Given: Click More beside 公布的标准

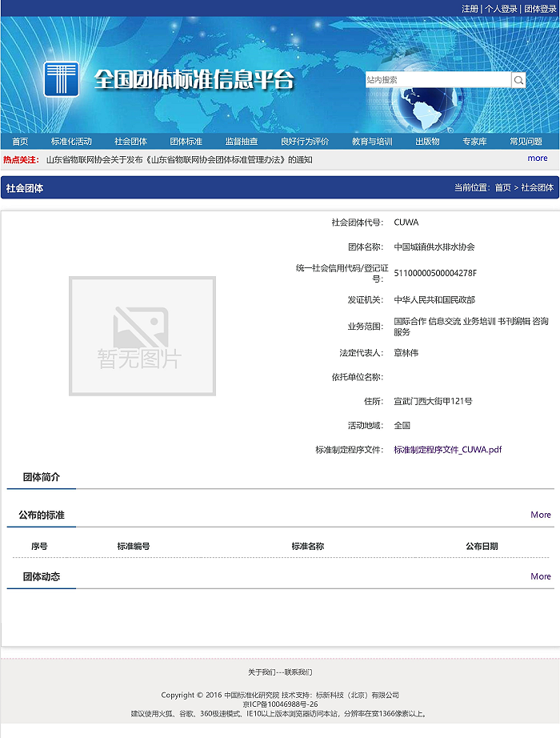Looking at the screenshot, I should click(x=540, y=515).
